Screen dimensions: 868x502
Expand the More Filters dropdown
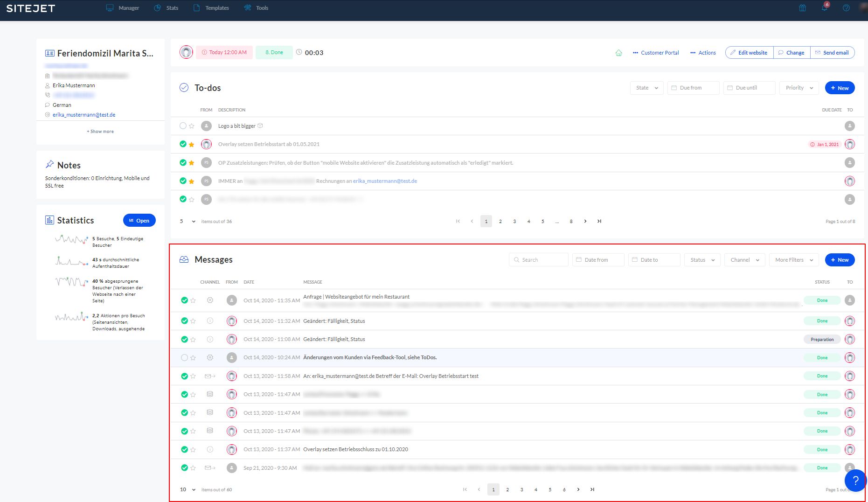click(x=794, y=260)
